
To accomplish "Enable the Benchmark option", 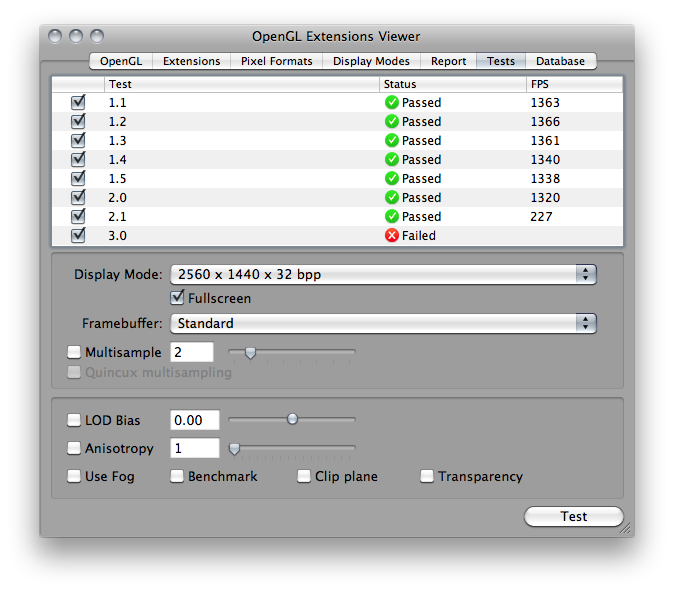I will click(x=177, y=476).
